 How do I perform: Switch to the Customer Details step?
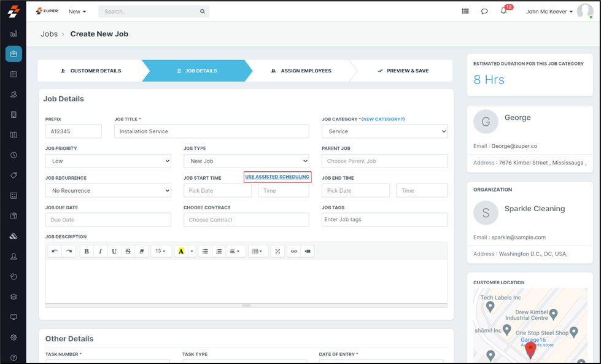(91, 71)
